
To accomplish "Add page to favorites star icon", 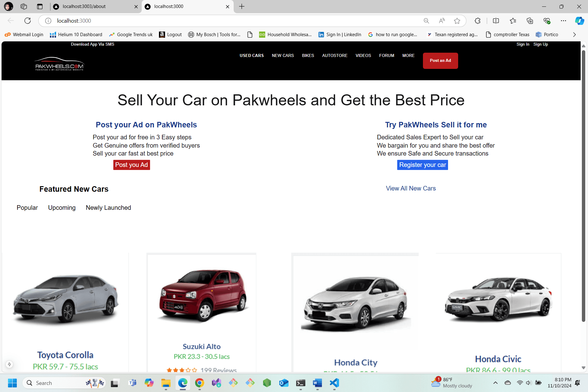I will (x=457, y=21).
